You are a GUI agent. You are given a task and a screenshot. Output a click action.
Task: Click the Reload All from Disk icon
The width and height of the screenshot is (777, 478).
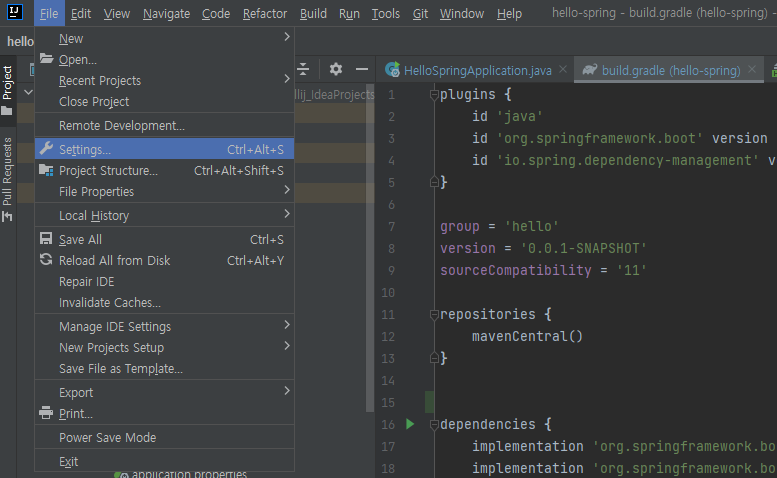(x=46, y=260)
